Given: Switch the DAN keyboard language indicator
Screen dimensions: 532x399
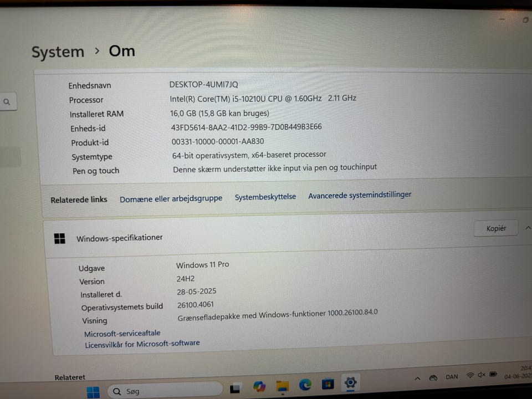Looking at the screenshot, I should point(452,377).
